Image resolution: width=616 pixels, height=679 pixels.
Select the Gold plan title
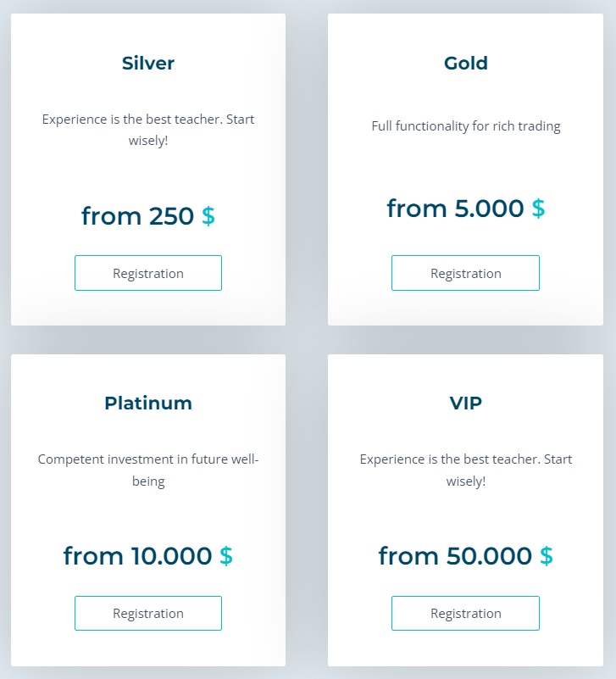tap(465, 63)
